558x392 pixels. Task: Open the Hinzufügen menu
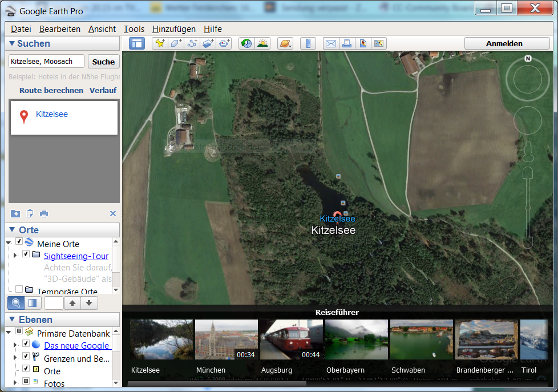coord(174,29)
